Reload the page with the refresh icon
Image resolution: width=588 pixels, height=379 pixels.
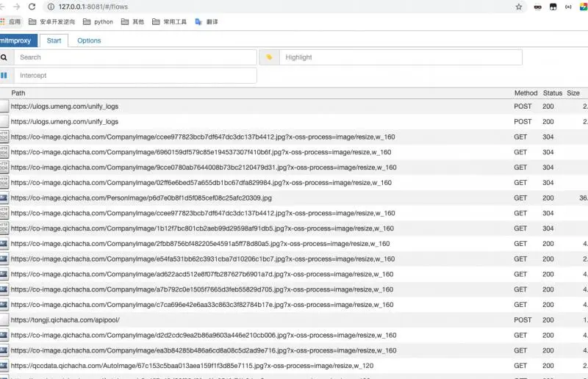pos(32,7)
